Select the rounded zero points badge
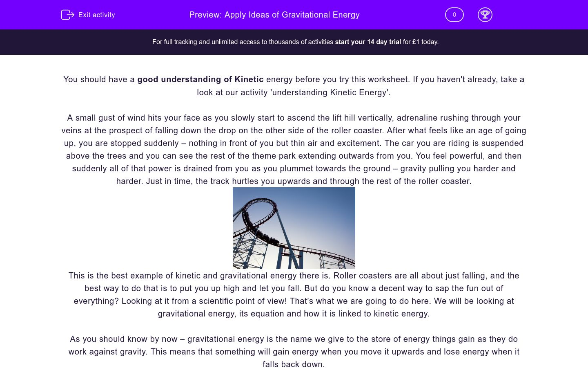Screen dimensions: 588x368 click(x=454, y=15)
